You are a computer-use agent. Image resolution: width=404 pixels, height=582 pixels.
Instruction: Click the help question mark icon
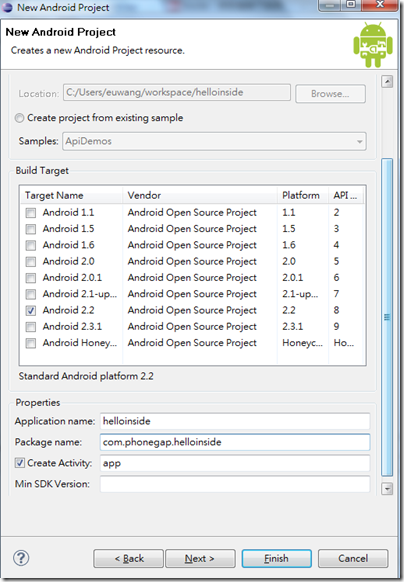(x=21, y=558)
